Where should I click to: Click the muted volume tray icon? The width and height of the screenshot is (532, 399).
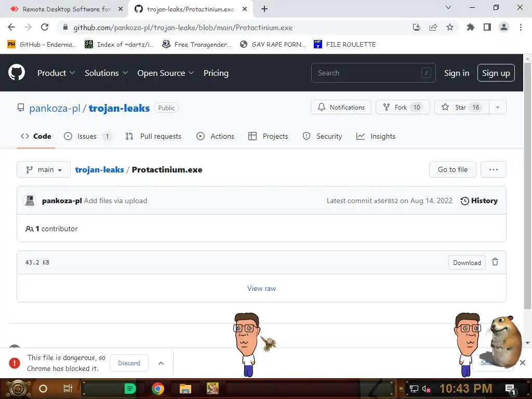coord(426,389)
